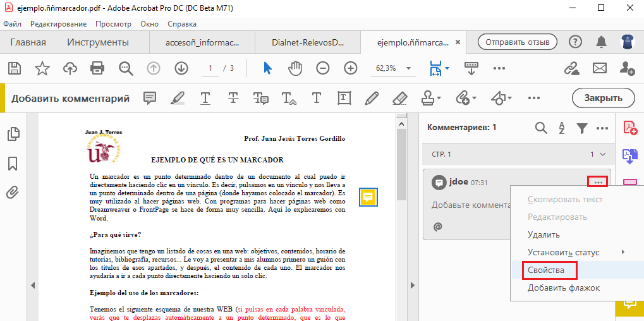Expand Установить статус submenu
This screenshot has height=321, width=644.
(623, 251)
